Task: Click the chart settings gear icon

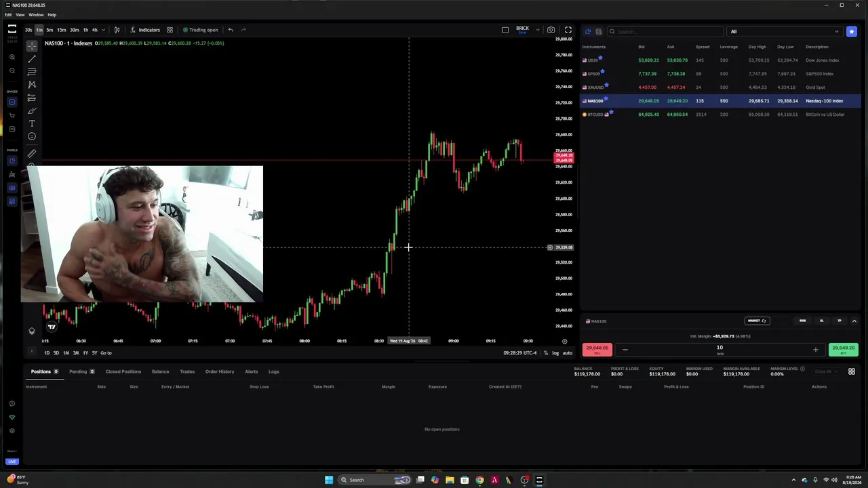Action: [564, 342]
